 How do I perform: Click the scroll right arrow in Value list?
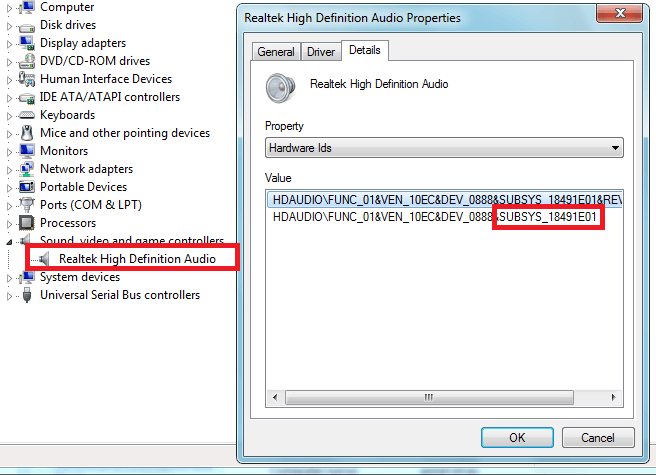tap(613, 397)
